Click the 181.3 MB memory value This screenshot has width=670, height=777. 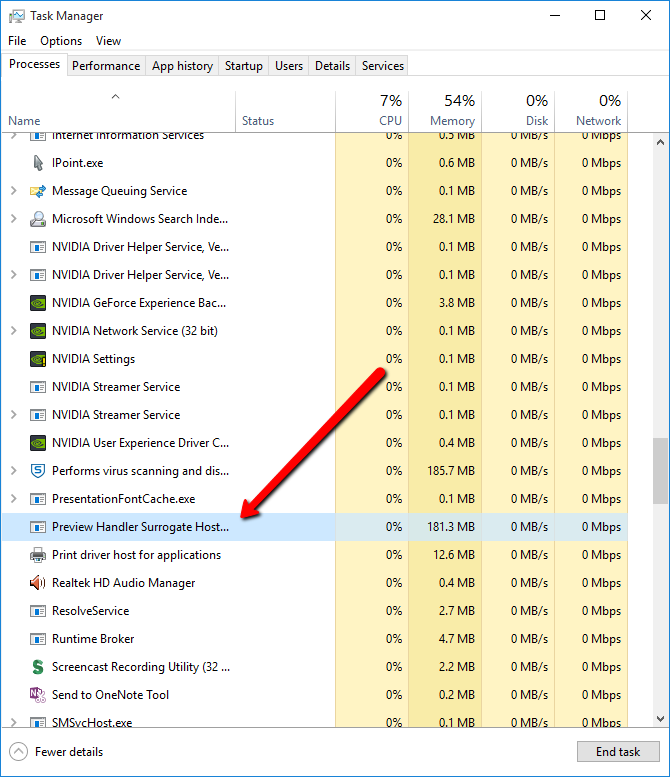[x=451, y=527]
